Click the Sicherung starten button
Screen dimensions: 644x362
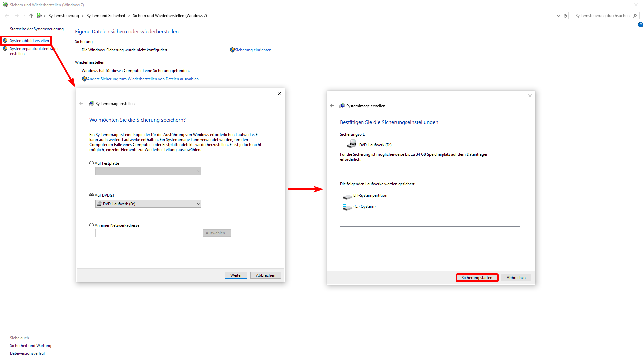pyautogui.click(x=477, y=278)
